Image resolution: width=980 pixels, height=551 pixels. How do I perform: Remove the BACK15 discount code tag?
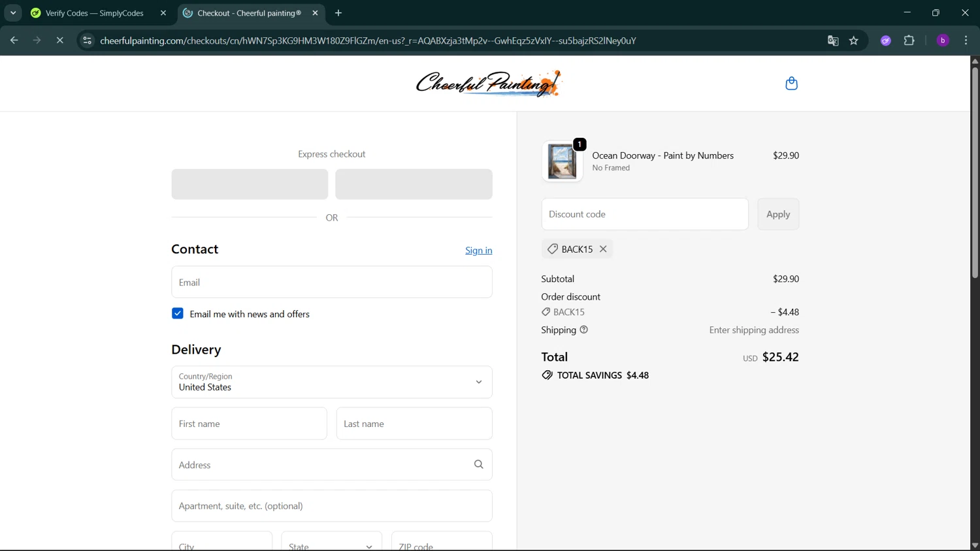pyautogui.click(x=603, y=249)
